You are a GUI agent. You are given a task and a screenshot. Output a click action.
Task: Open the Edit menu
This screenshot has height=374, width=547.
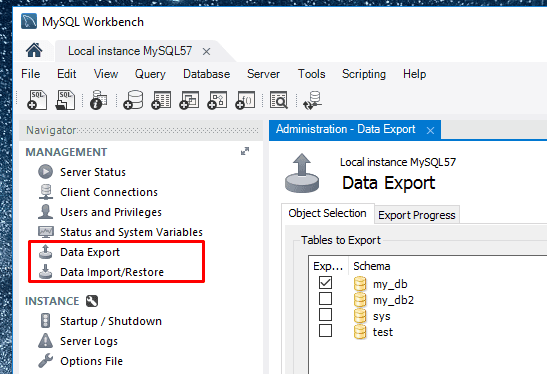(66, 74)
